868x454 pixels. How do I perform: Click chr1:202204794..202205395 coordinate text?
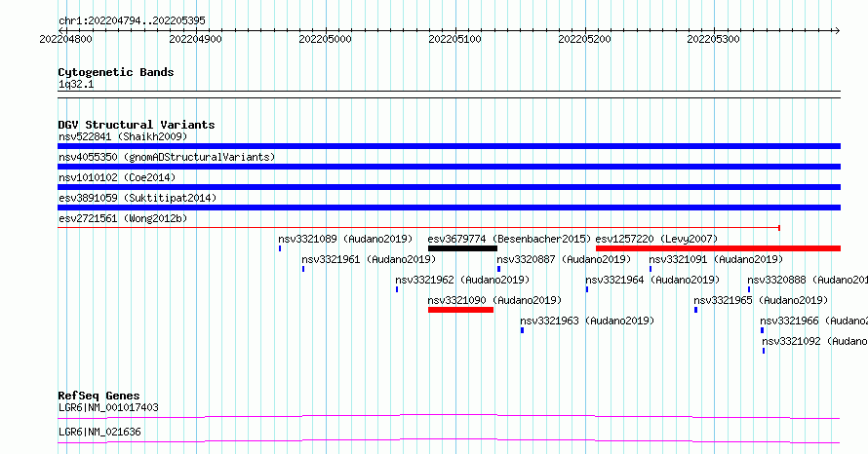132,20
